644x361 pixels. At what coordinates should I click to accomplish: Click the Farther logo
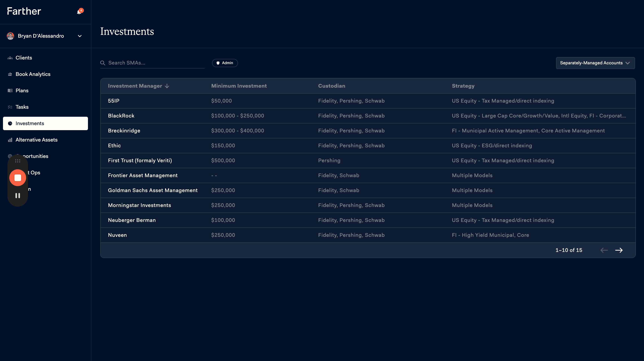[x=24, y=11]
